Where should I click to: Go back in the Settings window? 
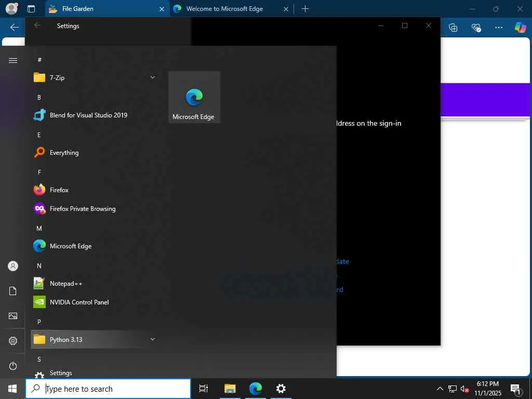pyautogui.click(x=37, y=25)
